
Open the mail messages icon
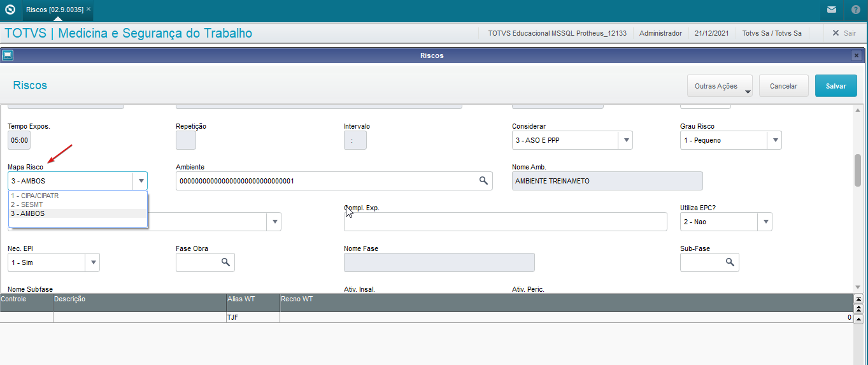point(832,10)
